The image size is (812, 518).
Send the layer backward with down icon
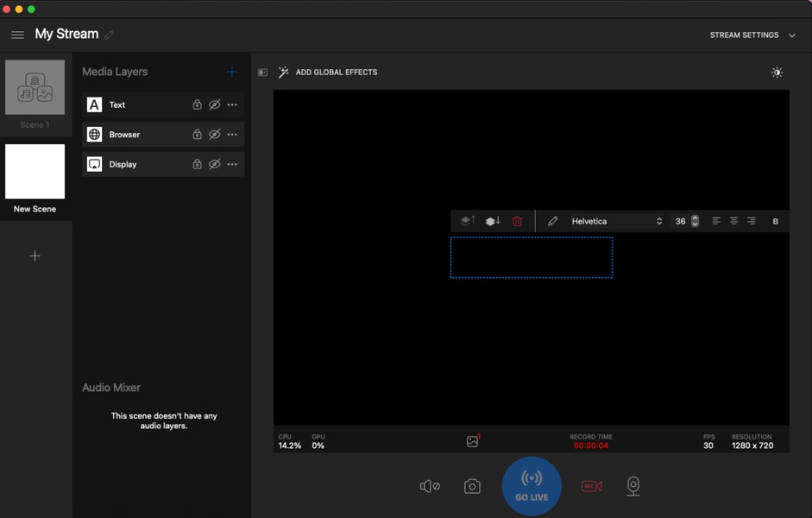point(493,221)
